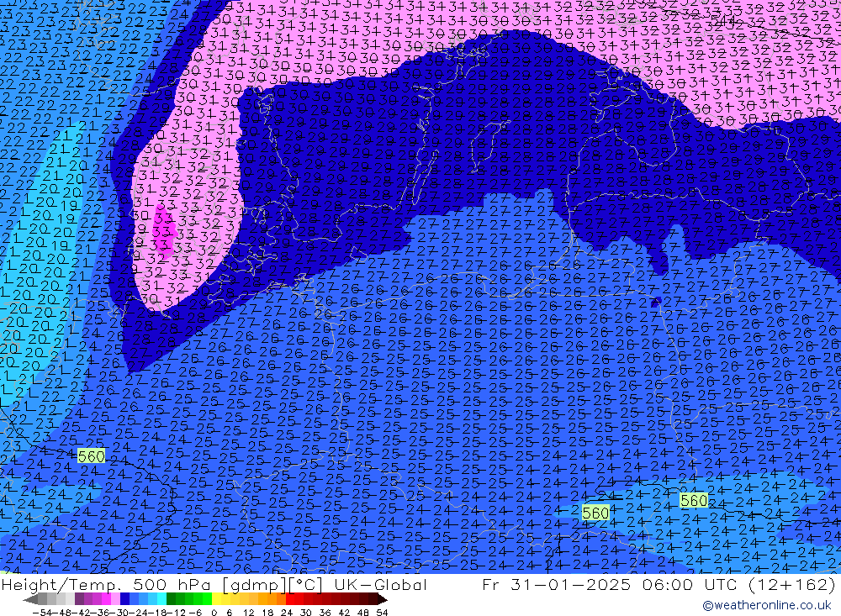841x616 pixels.
Task: Click the dark green swatch in the color scale
Action: [x=171, y=599]
